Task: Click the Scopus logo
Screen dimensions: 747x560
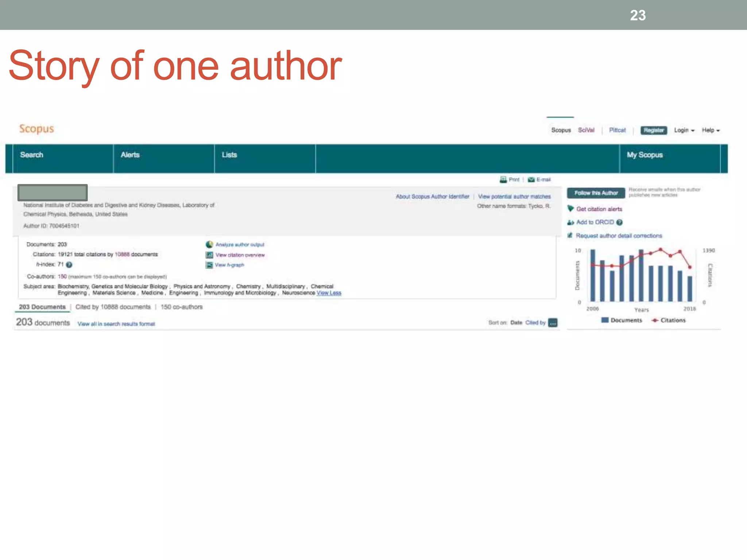Action: click(x=36, y=129)
